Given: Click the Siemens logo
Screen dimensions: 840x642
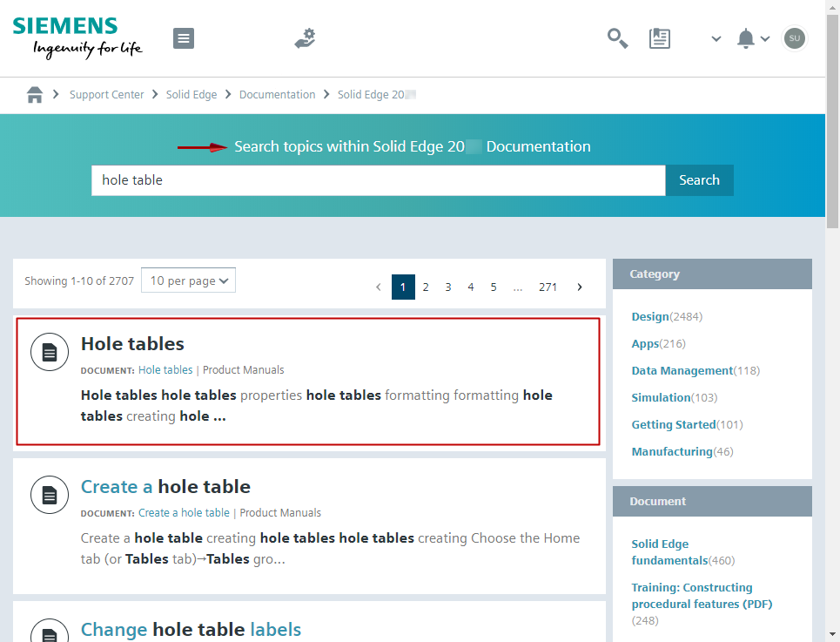Looking at the screenshot, I should point(77,37).
